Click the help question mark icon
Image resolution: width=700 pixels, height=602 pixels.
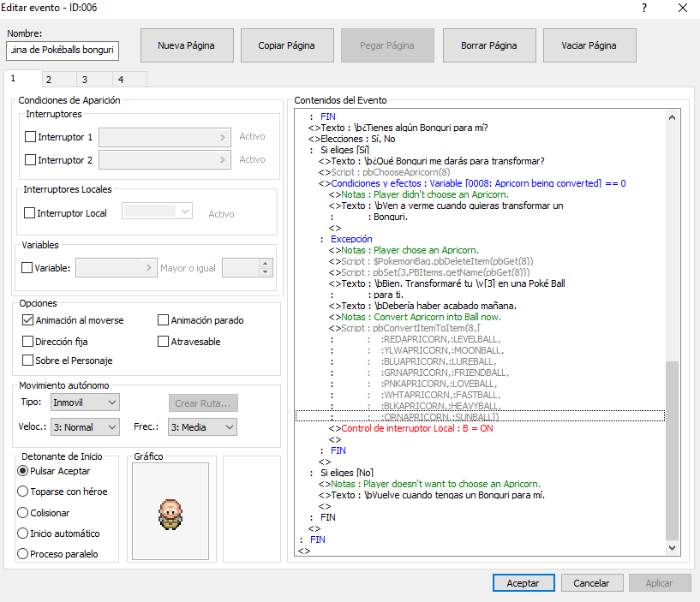pos(643,8)
